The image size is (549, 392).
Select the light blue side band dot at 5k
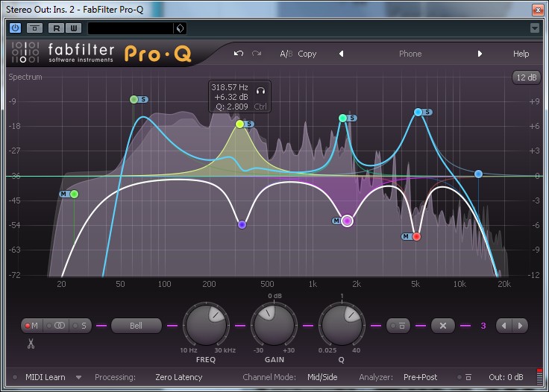418,112
